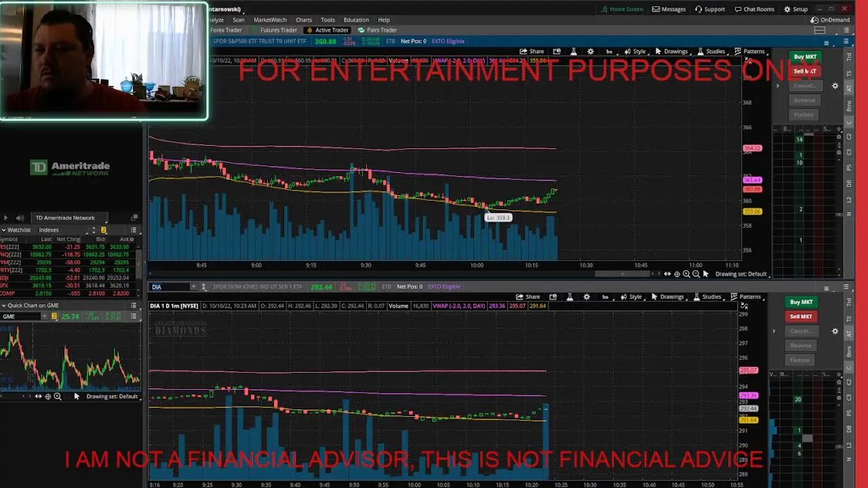Click zoom out magnifier under upper chart
This screenshot has width=868, height=488.
pyautogui.click(x=696, y=274)
